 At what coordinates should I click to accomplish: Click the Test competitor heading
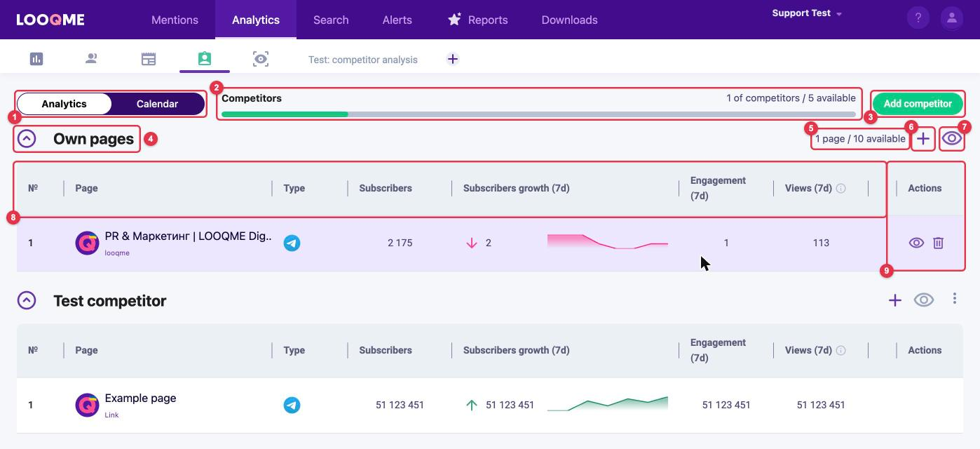pyautogui.click(x=109, y=300)
